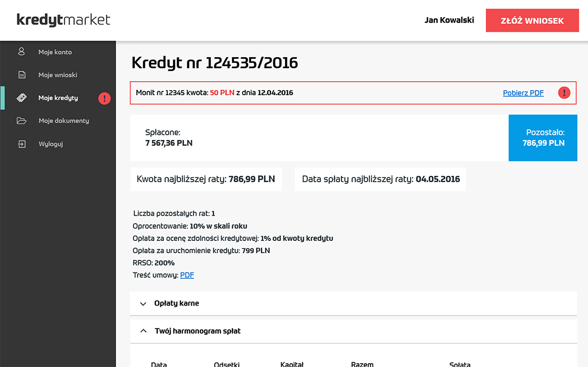Click the Wyloguj logout icon
Image resolution: width=588 pixels, height=367 pixels.
21,144
